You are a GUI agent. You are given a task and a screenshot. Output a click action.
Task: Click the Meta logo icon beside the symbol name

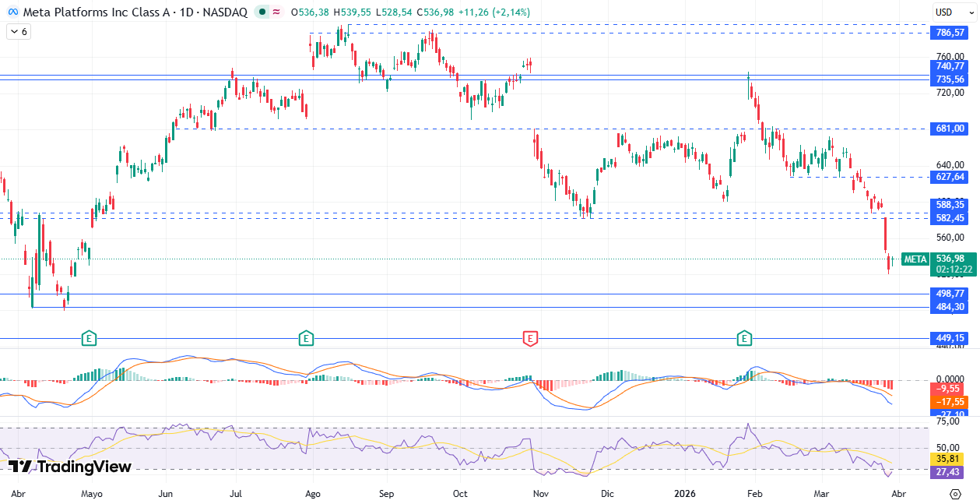pos(12,12)
